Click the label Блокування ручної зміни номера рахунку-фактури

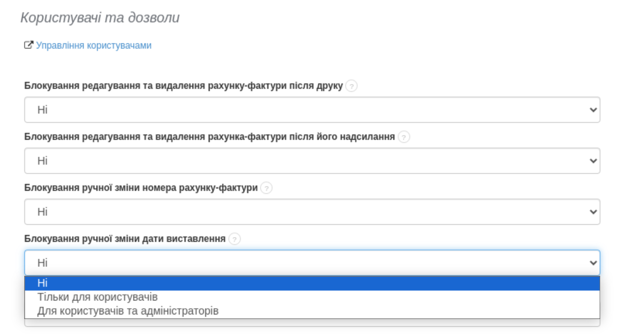(142, 187)
